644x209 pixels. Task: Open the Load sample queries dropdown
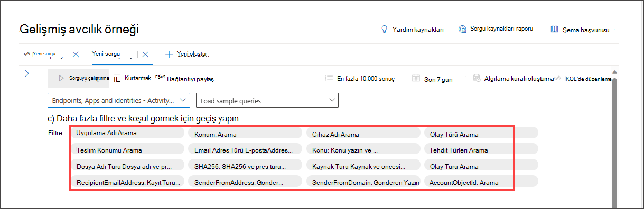click(267, 100)
